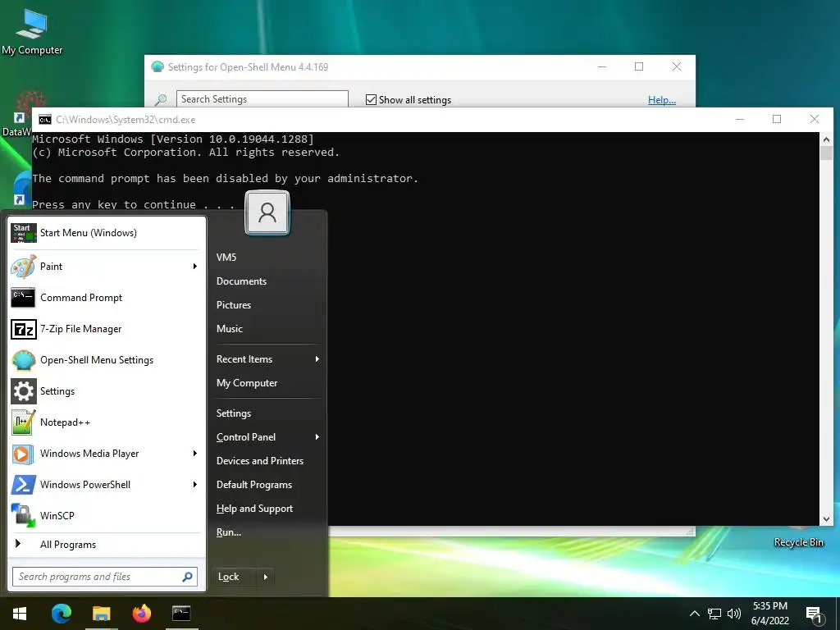Click the Lock button
Image resolution: width=840 pixels, height=630 pixels.
coord(235,577)
